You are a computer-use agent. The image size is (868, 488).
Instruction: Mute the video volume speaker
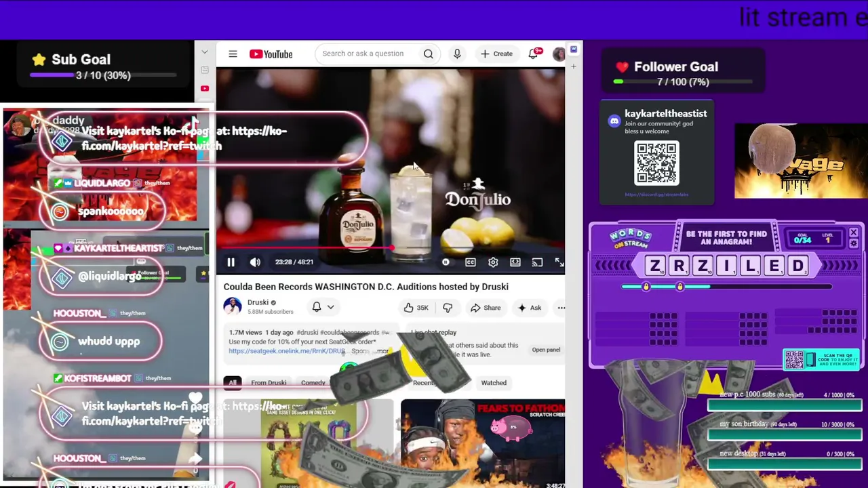255,262
